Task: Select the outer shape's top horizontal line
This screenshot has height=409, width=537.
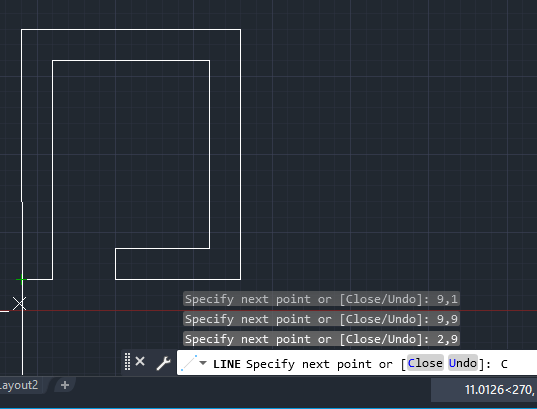Action: click(x=131, y=30)
